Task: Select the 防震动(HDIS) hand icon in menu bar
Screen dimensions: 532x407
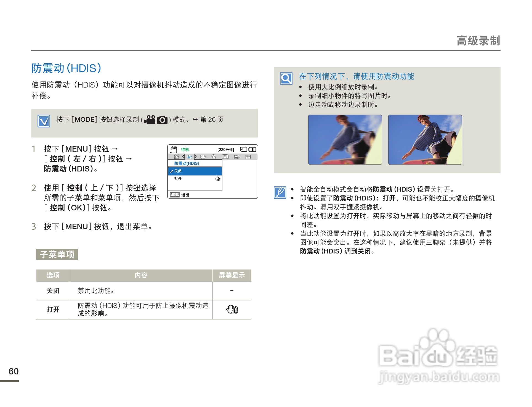Action: pos(190,157)
